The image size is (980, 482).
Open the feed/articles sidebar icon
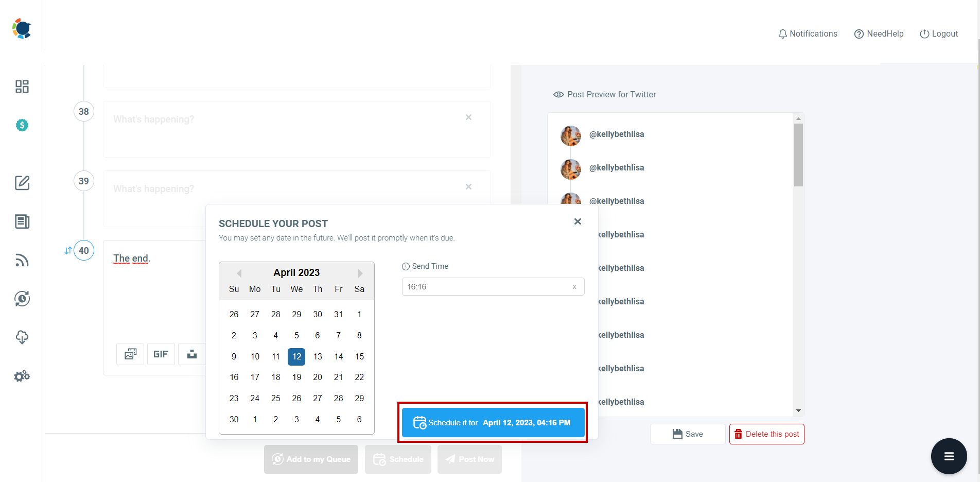point(22,221)
